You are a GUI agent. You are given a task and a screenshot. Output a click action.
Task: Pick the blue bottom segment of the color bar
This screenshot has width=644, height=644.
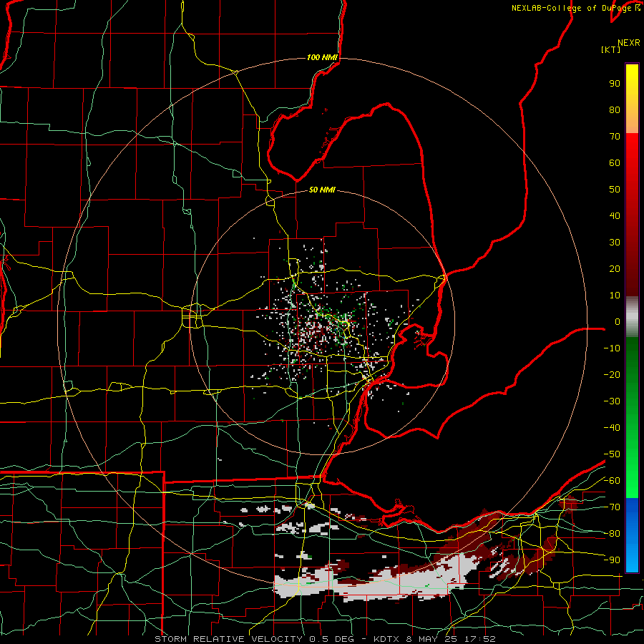click(632, 534)
